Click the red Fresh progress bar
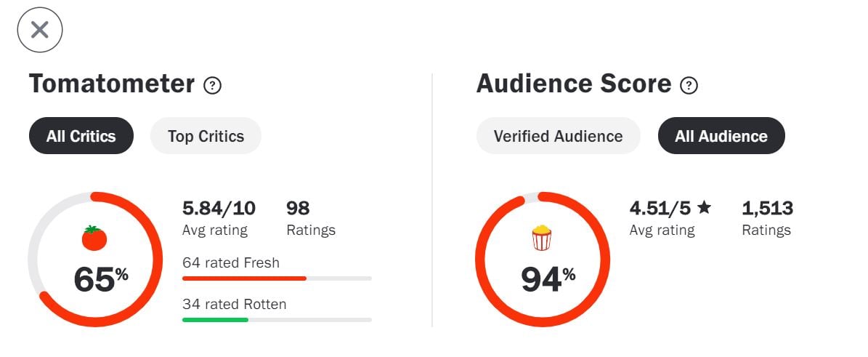Viewport: 868px width, 357px height. point(244,278)
